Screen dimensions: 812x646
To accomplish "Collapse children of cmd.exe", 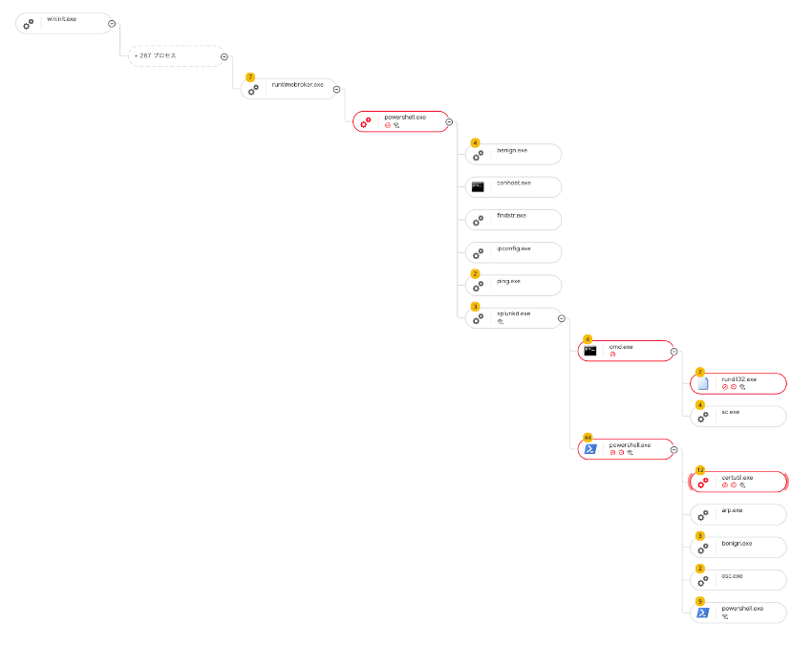I will 674,351.
